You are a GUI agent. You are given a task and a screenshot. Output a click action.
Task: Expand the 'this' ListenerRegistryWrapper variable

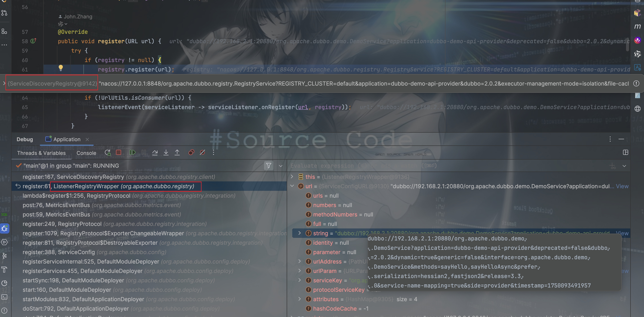[x=292, y=177]
